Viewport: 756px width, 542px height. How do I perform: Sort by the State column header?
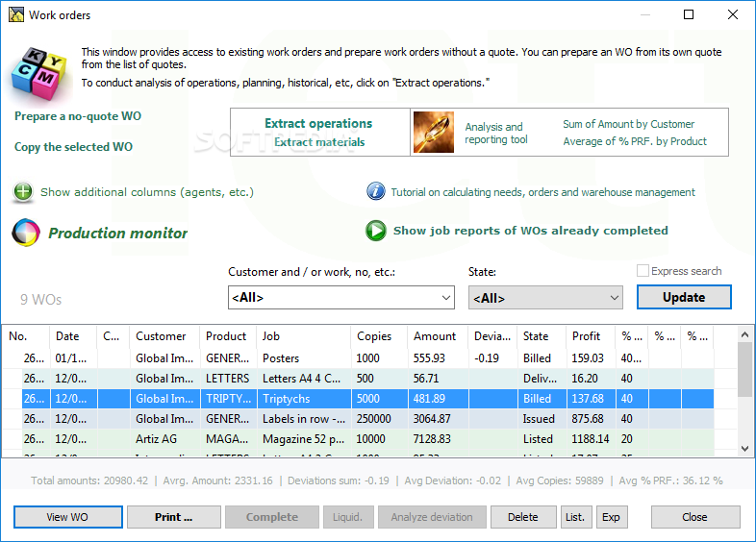click(x=542, y=336)
